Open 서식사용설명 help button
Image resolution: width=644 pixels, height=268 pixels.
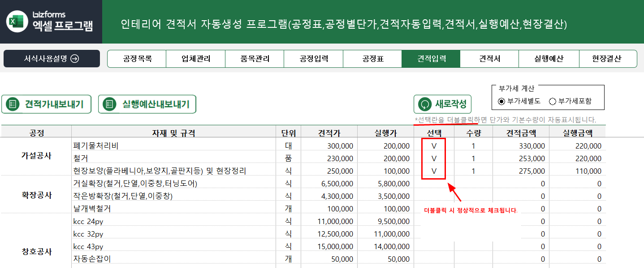click(x=52, y=58)
